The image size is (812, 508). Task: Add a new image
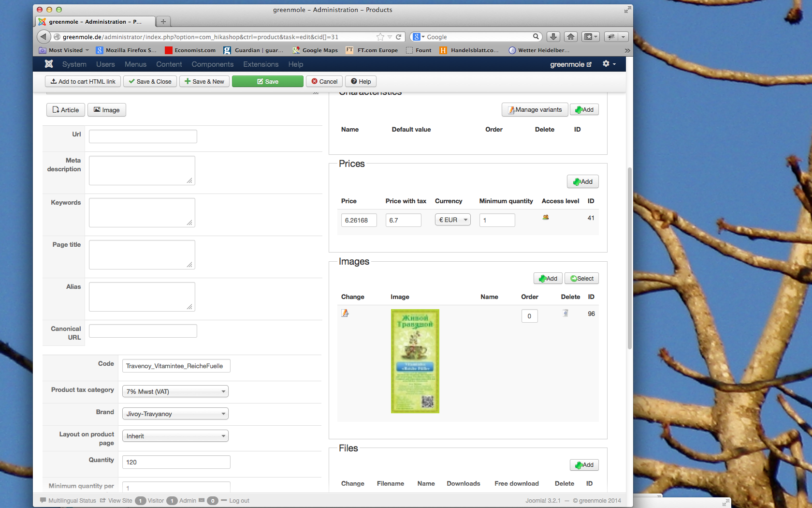(x=548, y=278)
